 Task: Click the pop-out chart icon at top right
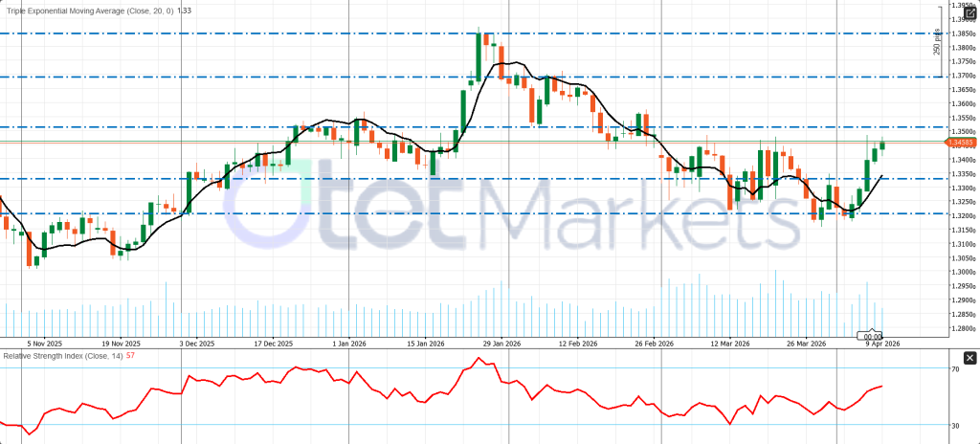pos(968,13)
